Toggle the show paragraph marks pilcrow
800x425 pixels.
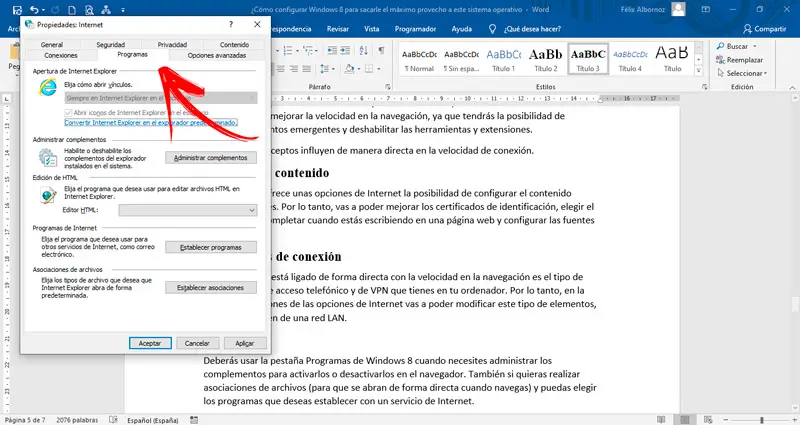(381, 50)
